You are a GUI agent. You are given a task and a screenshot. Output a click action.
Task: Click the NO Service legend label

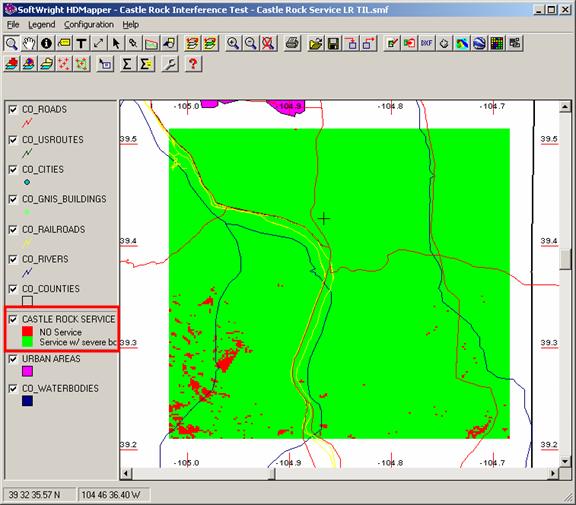click(x=60, y=332)
